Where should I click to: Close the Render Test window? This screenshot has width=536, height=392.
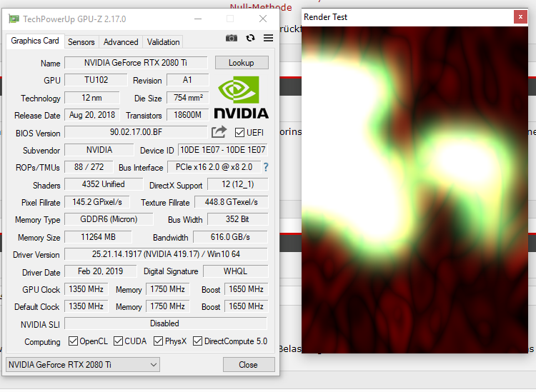[520, 16]
